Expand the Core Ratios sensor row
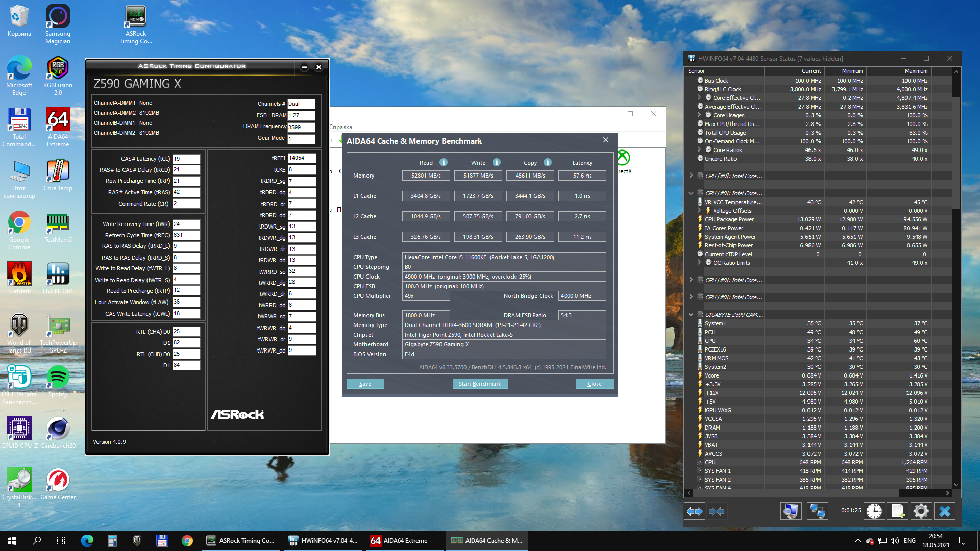The height and width of the screenshot is (551, 980). point(699,150)
